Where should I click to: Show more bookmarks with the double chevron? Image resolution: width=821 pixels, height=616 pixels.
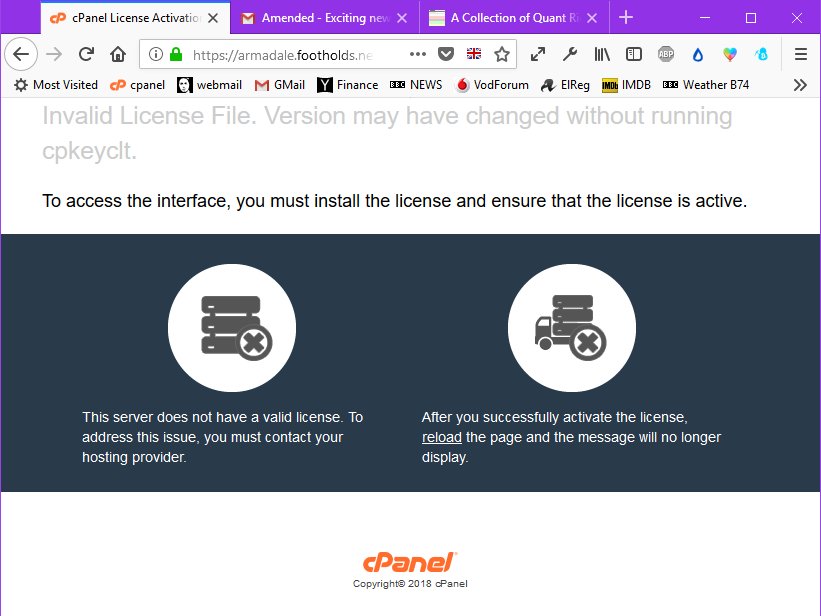(800, 85)
